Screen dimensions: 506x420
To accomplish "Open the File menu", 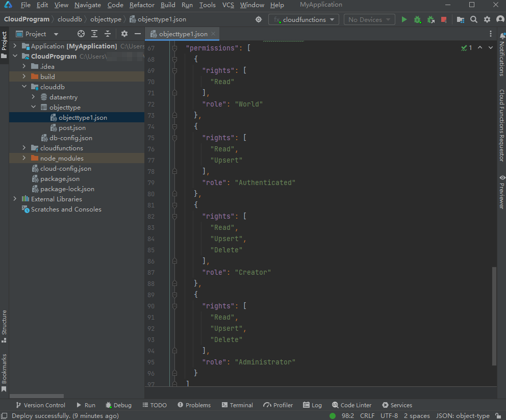I will 26,5.
